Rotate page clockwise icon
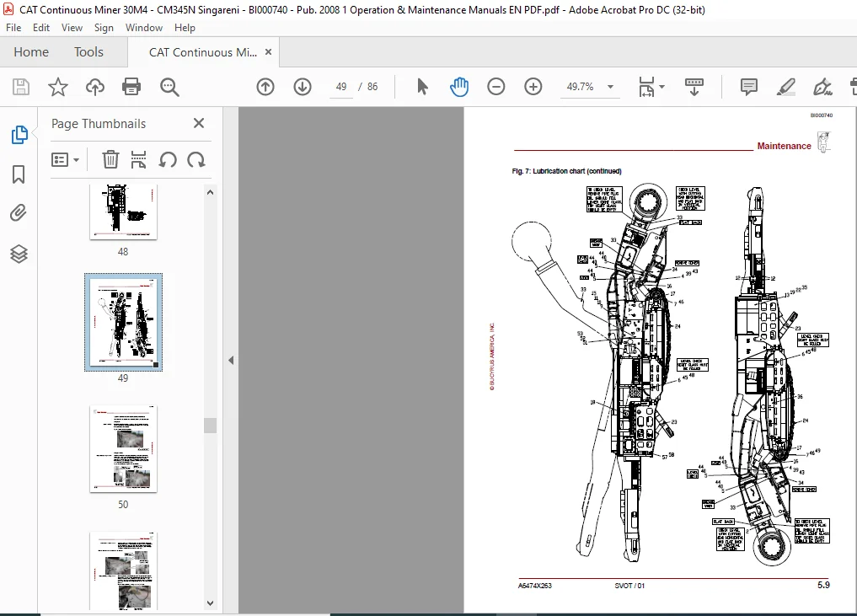The image size is (857, 616). [196, 159]
